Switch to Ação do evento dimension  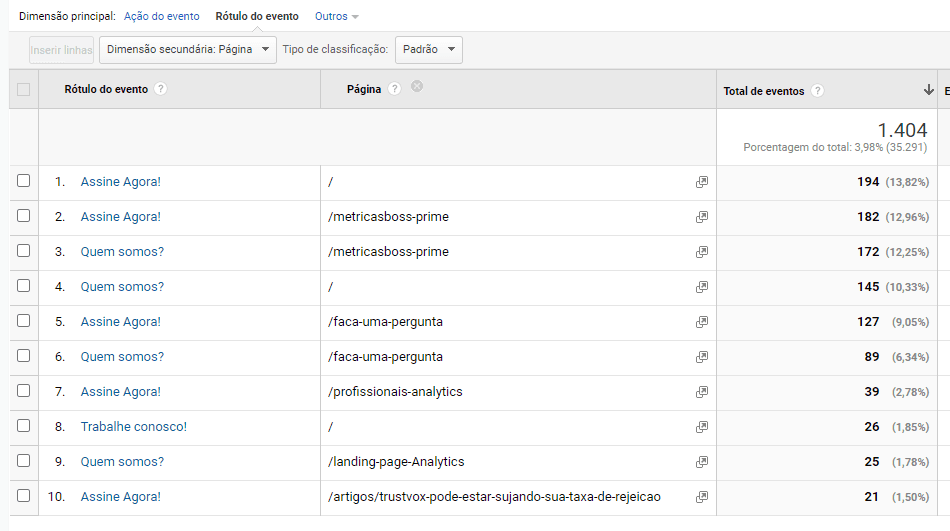tap(161, 17)
